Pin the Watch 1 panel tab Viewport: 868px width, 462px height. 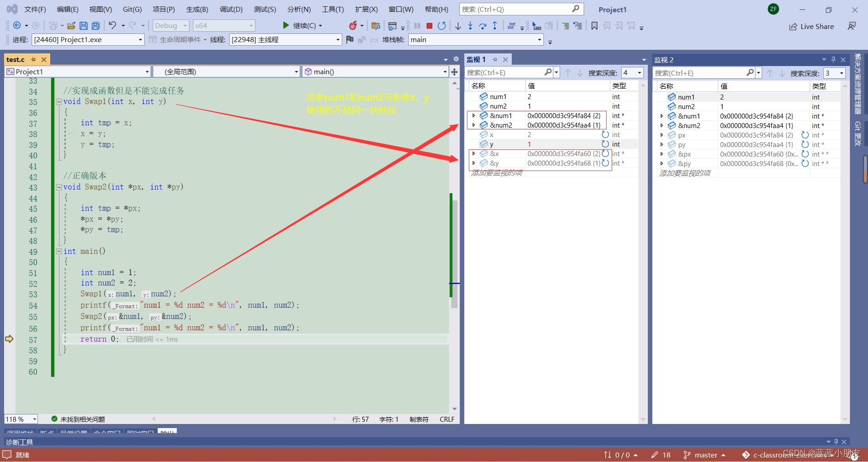495,59
